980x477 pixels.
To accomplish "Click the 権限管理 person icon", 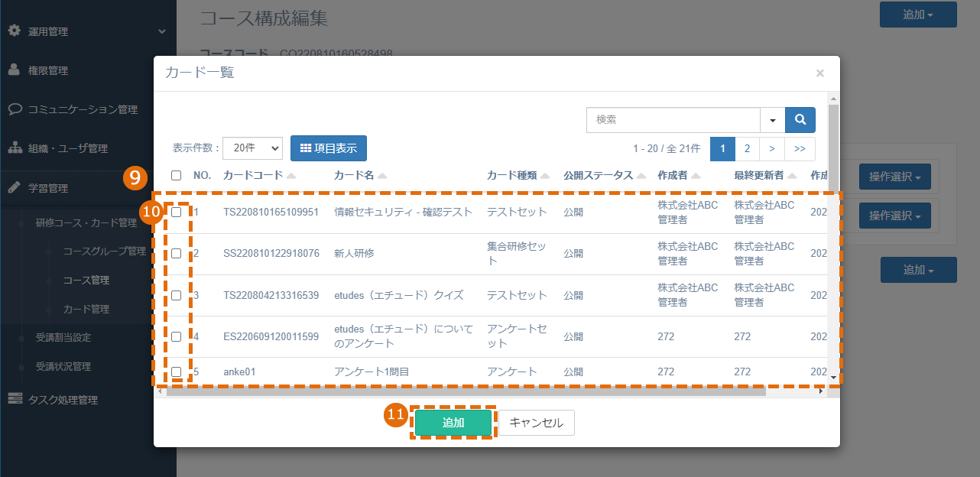I will point(15,70).
